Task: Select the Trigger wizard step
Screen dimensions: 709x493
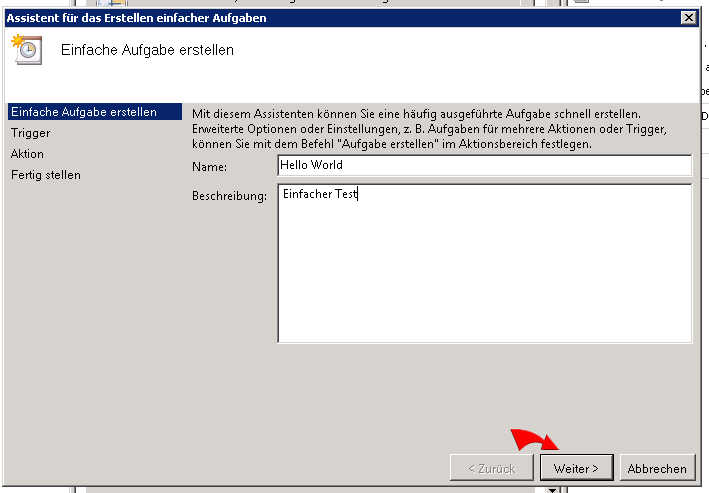Action: (x=31, y=133)
